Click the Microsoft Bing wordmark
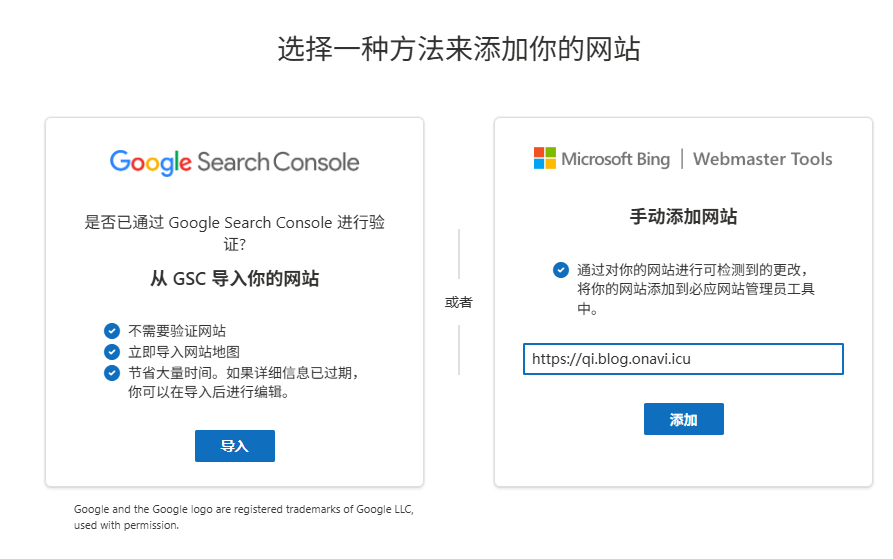 coord(615,159)
